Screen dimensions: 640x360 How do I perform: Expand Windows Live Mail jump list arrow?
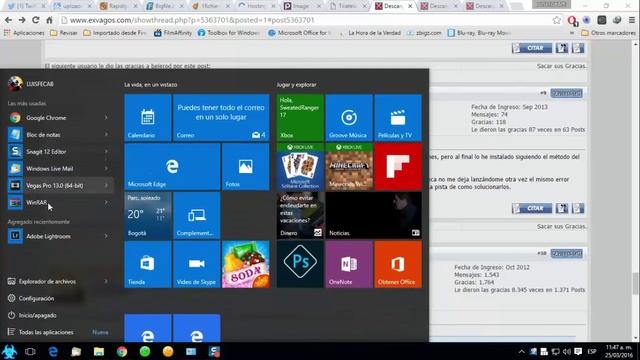click(x=106, y=168)
